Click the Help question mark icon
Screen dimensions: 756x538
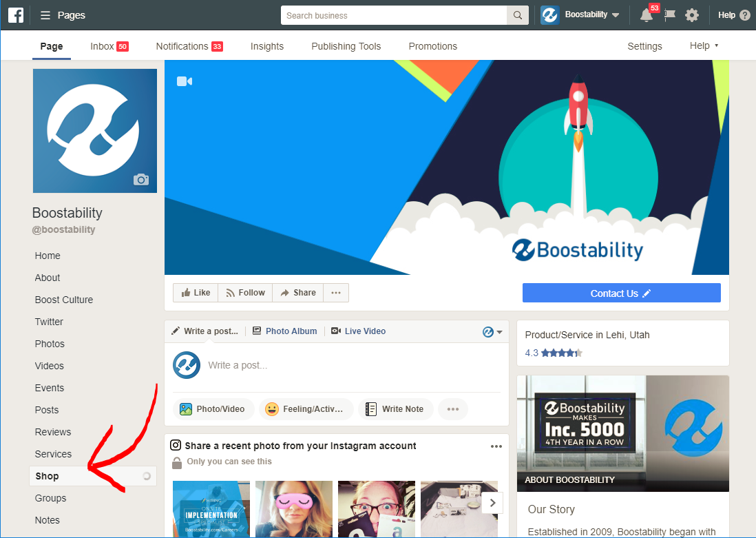click(x=745, y=15)
